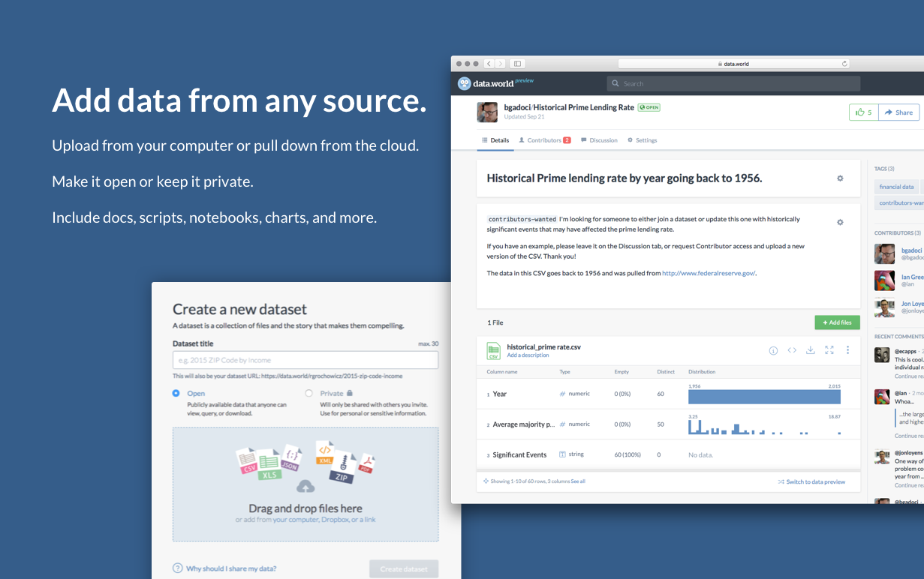Reload the page in address bar
Image resolution: width=924 pixels, height=579 pixels.
844,64
